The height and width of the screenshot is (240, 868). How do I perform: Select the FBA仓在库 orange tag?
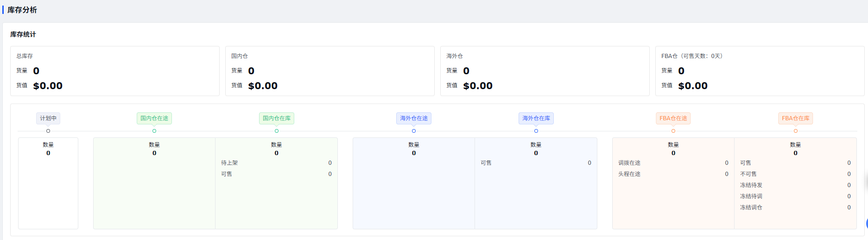coord(796,118)
